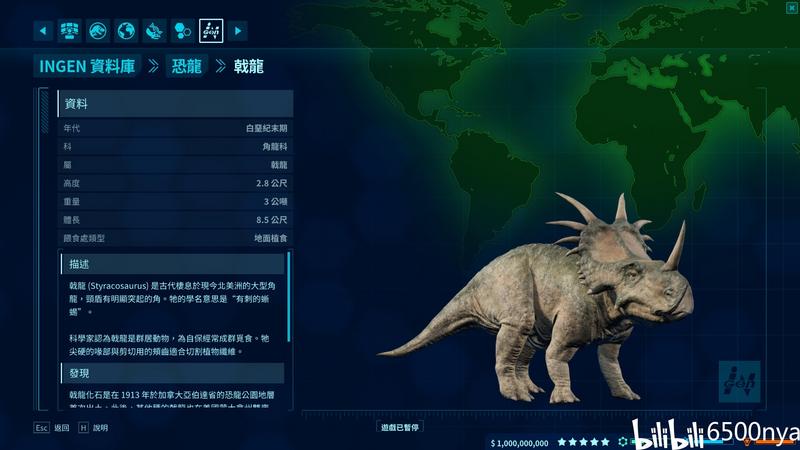
Task: Select the 年代 白堊紀末期 row
Action: tap(175, 128)
